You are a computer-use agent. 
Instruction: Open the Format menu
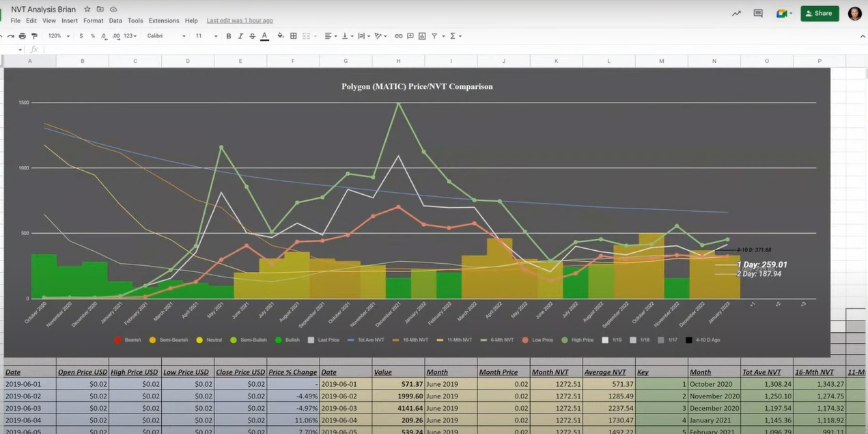(x=94, y=21)
